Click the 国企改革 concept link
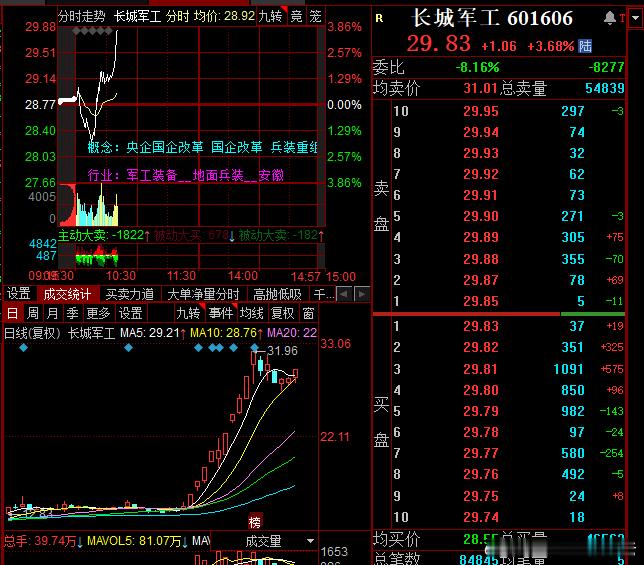Image resolution: width=644 pixels, height=565 pixels. tap(237, 147)
